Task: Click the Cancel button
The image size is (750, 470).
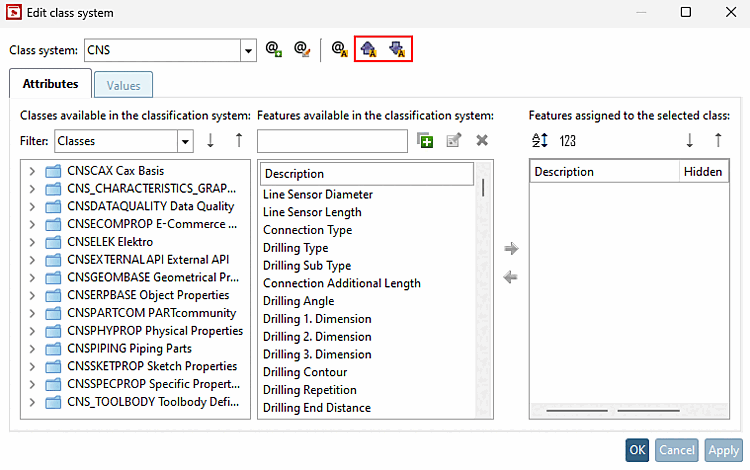Action: (x=677, y=450)
